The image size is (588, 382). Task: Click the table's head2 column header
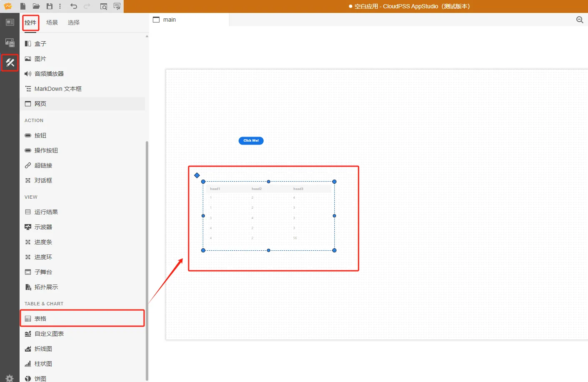click(257, 189)
